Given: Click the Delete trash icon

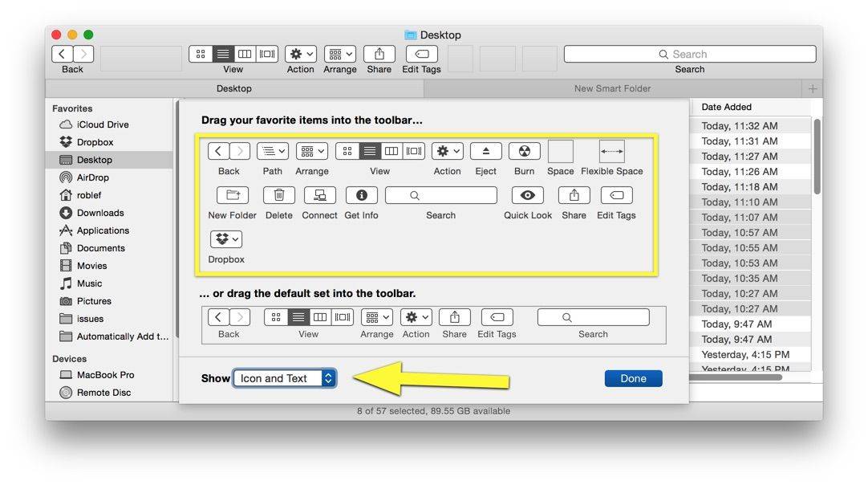Looking at the screenshot, I should tap(278, 195).
